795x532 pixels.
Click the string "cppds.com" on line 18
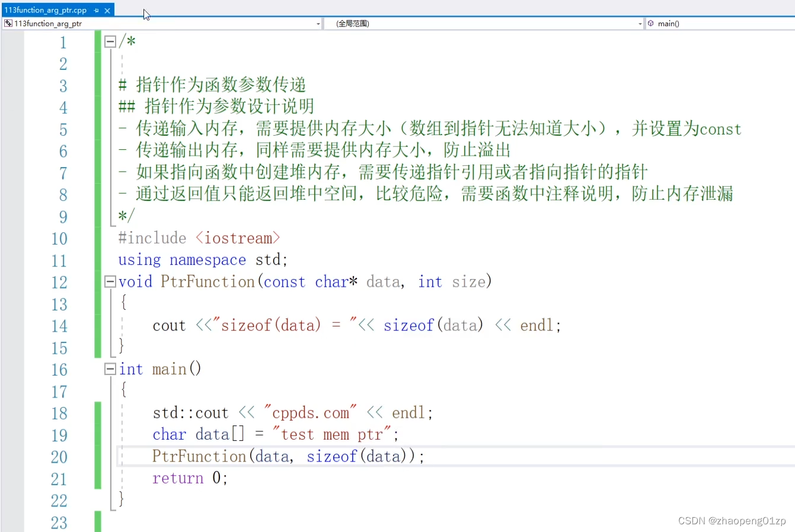click(x=311, y=412)
